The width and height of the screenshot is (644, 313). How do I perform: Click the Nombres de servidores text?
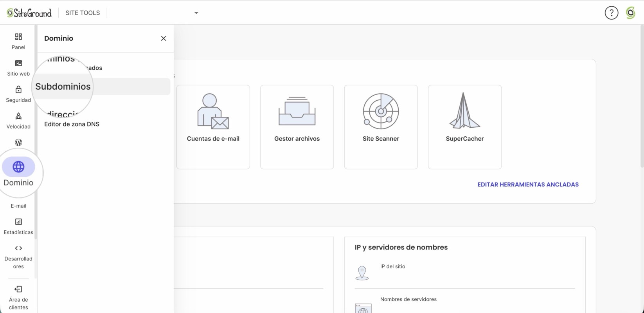[x=408, y=299]
